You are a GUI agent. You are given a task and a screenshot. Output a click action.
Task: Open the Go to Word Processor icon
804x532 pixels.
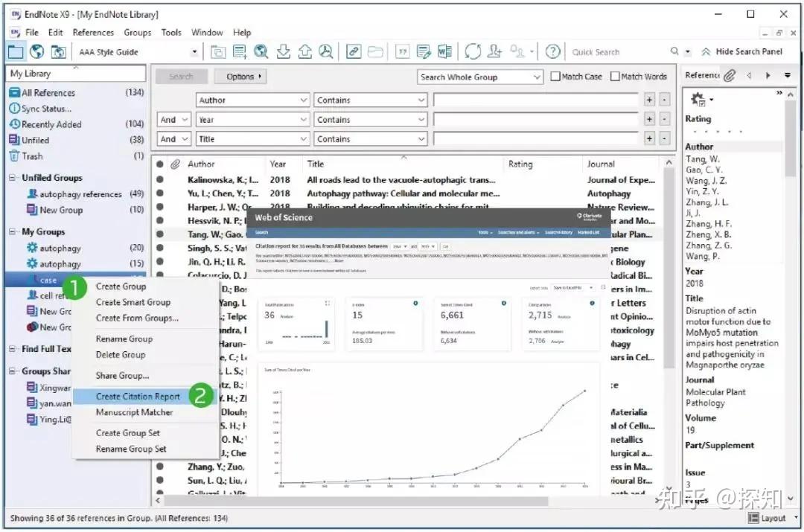point(444,51)
